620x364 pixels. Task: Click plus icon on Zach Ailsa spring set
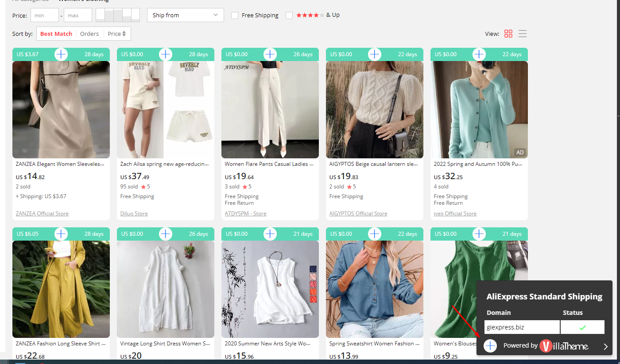[166, 54]
